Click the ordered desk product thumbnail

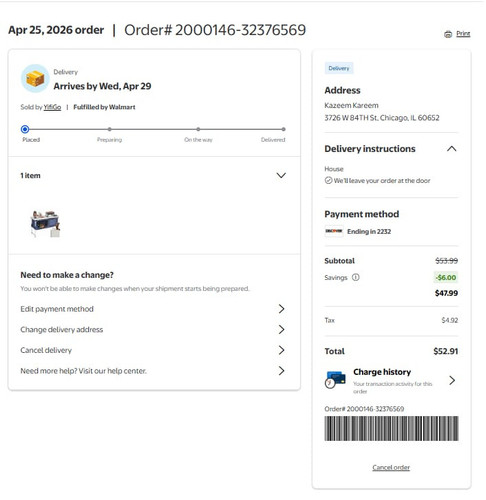click(x=46, y=223)
